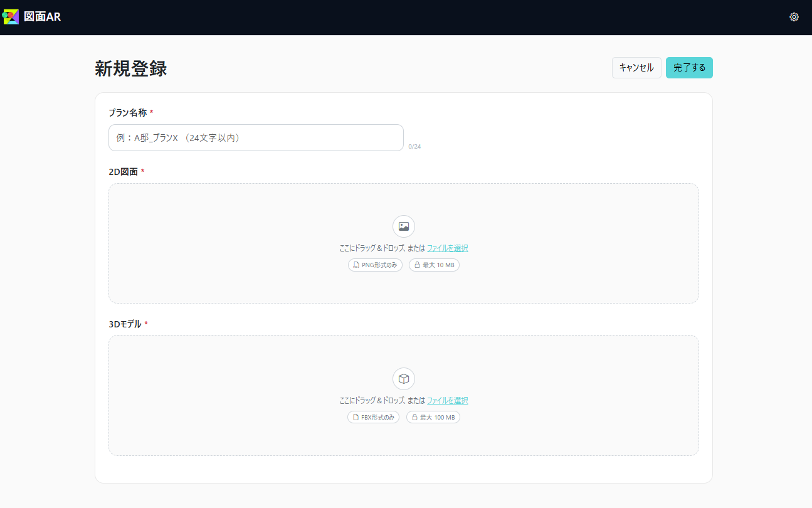Finish registration with 完了する button
The height and width of the screenshot is (508, 812).
click(x=689, y=68)
